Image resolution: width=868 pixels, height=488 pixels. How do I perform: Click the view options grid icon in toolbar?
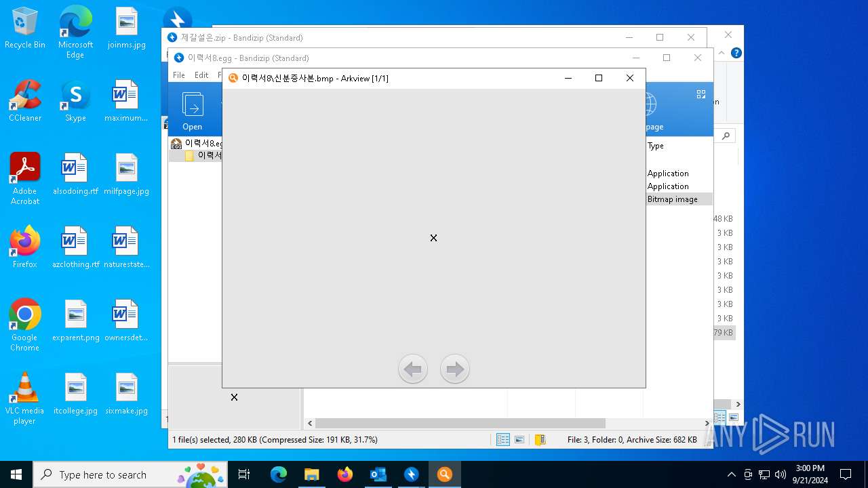click(701, 94)
